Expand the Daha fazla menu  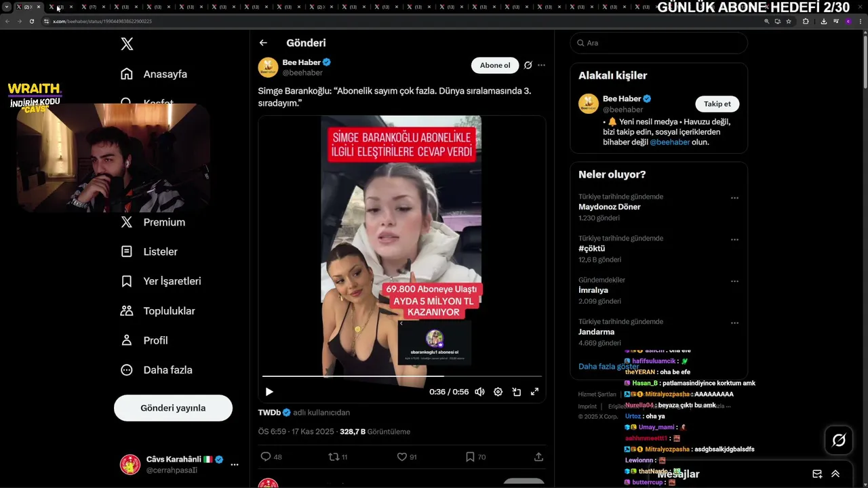click(x=157, y=370)
